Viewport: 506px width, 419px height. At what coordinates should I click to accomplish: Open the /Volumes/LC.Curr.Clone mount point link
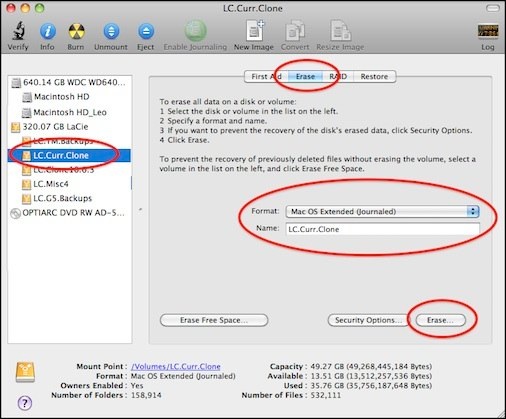coord(176,367)
